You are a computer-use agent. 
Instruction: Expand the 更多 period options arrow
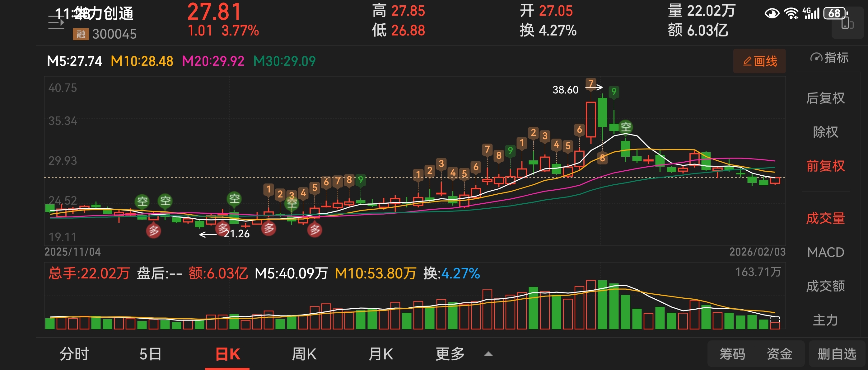[488, 354]
